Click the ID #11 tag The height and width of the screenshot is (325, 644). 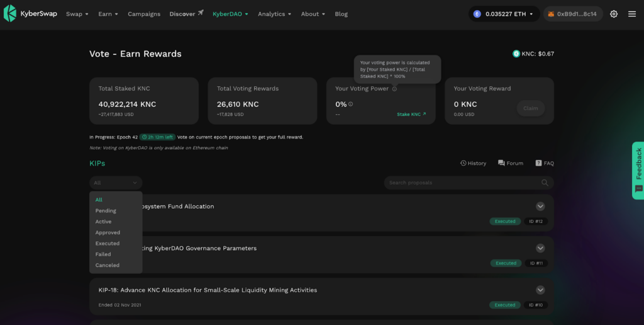536,263
